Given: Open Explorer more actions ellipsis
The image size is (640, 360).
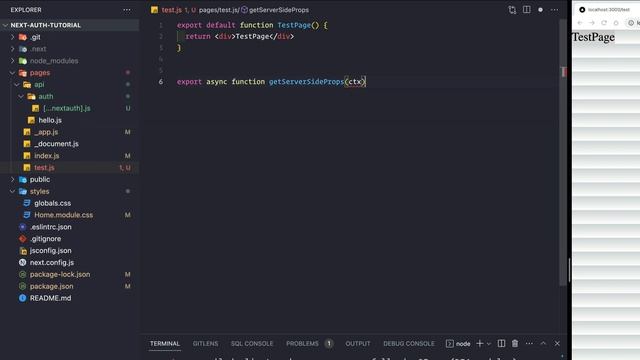Looking at the screenshot, I should tap(127, 10).
